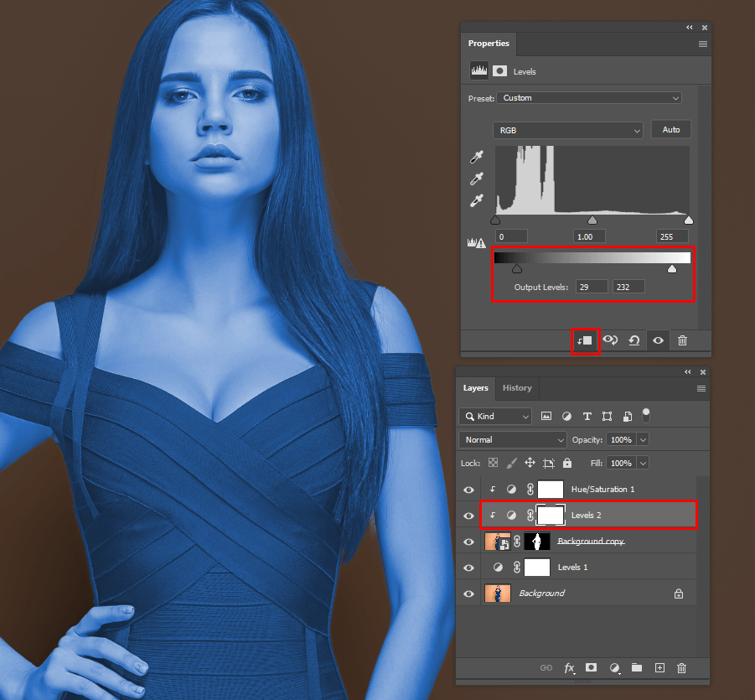Click the input highlights slider handle
This screenshot has height=700, width=755.
[689, 220]
